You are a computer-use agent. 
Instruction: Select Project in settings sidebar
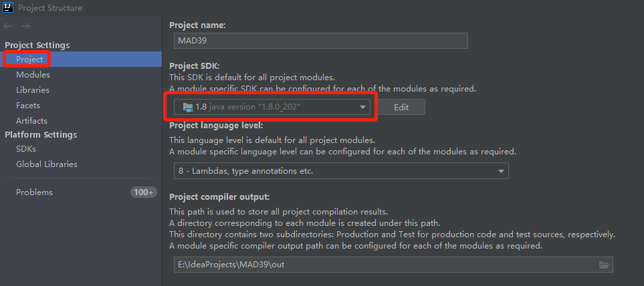point(29,59)
